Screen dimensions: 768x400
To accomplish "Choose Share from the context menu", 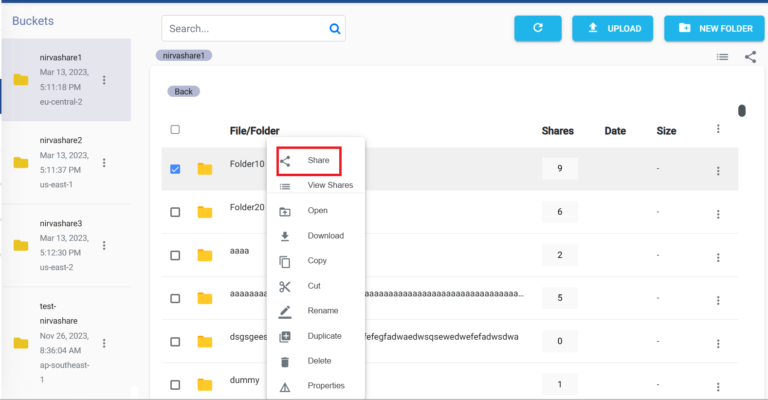I will click(318, 160).
